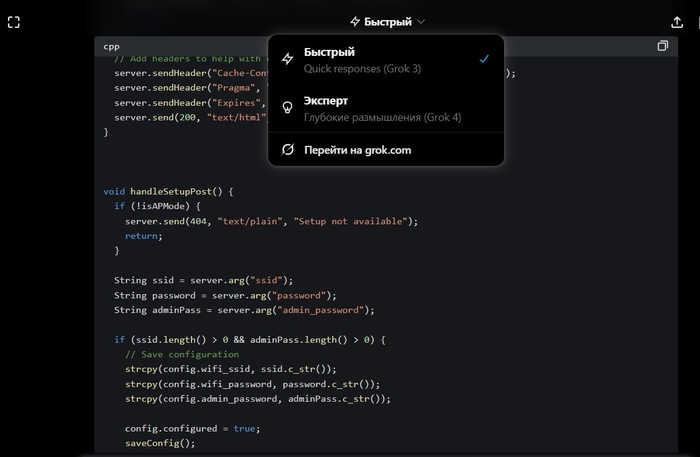
Task: Click the cpp language label of code block
Action: [x=111, y=46]
